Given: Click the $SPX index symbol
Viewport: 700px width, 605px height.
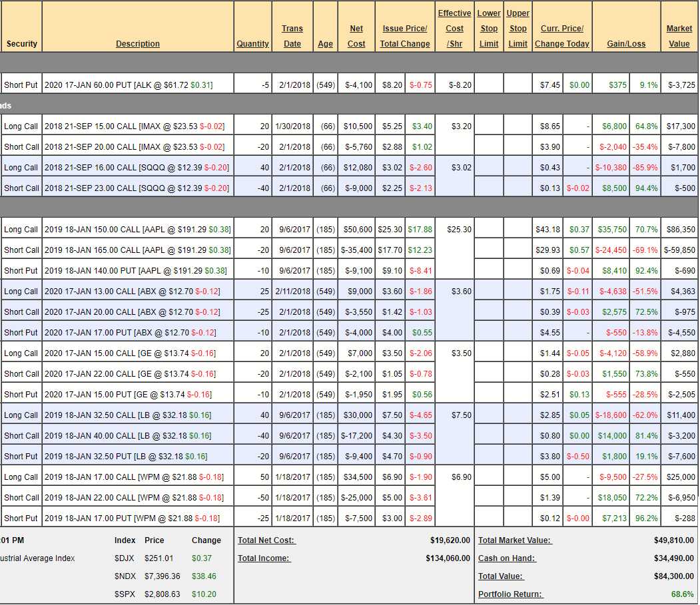Looking at the screenshot, I should (x=125, y=594).
